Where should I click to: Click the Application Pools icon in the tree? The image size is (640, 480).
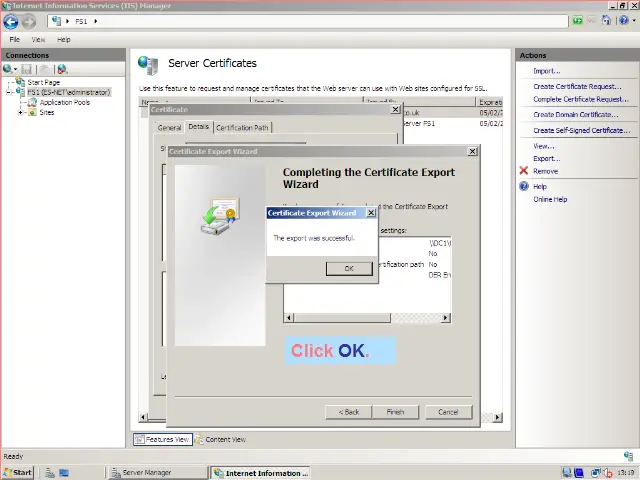33,102
